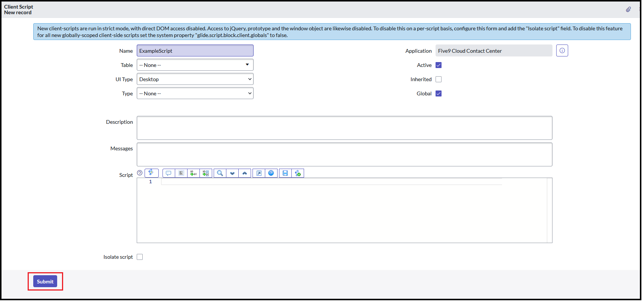Click into the Description text area
Viewport: 644px width, 304px height.
click(x=344, y=128)
